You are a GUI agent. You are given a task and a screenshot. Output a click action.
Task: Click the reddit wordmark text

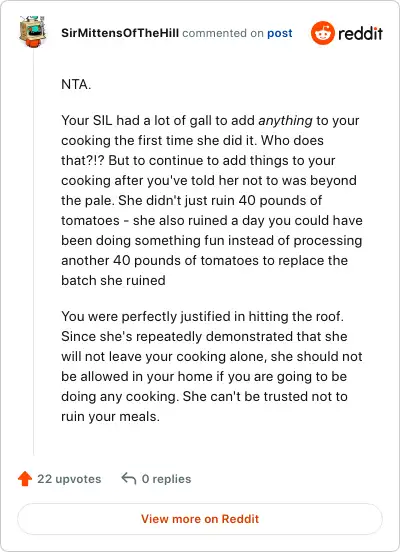(x=360, y=33)
